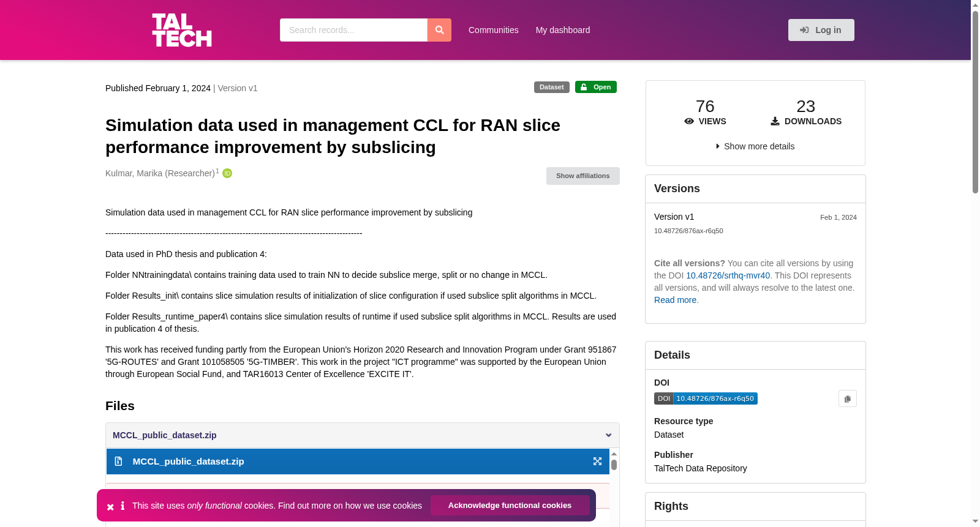Image resolution: width=980 pixels, height=527 pixels.
Task: Click the 'TalTech Data Repository' publisher text
Action: tap(700, 468)
